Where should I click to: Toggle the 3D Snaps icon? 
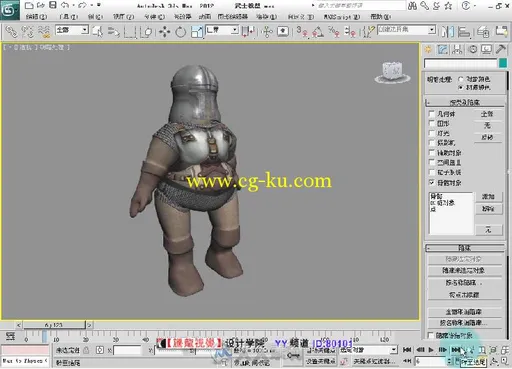click(x=302, y=32)
